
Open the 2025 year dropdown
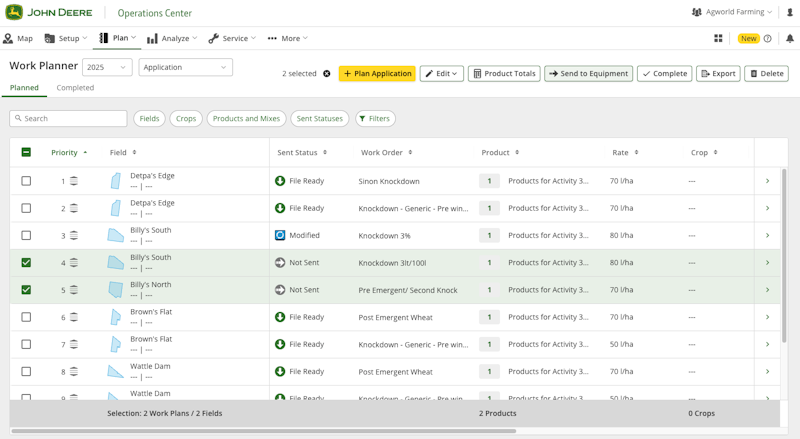[x=107, y=67]
